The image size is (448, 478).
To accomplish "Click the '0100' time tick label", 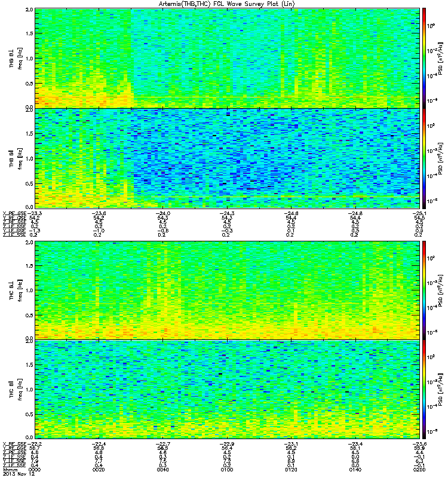I will click(x=227, y=470).
